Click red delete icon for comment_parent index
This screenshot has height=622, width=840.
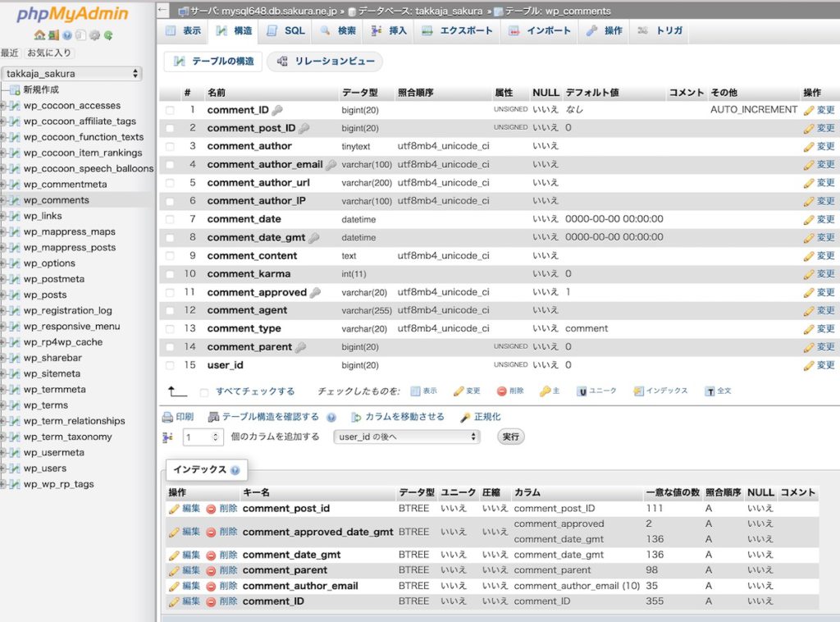pos(211,570)
